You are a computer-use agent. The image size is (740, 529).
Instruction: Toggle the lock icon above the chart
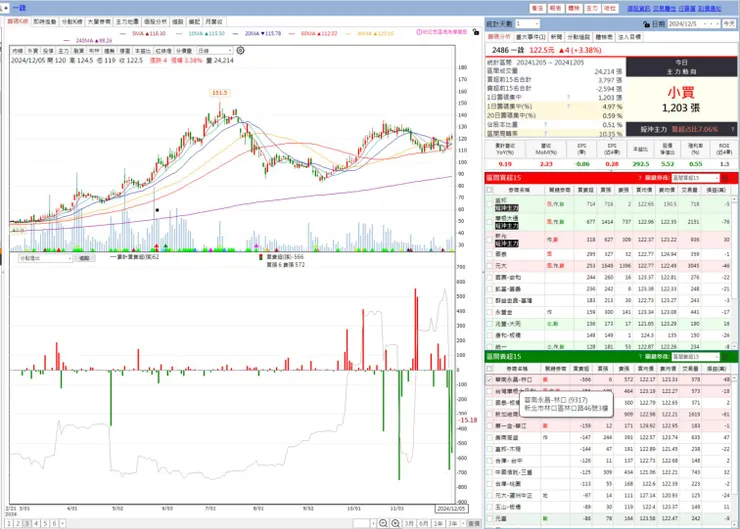(476, 32)
